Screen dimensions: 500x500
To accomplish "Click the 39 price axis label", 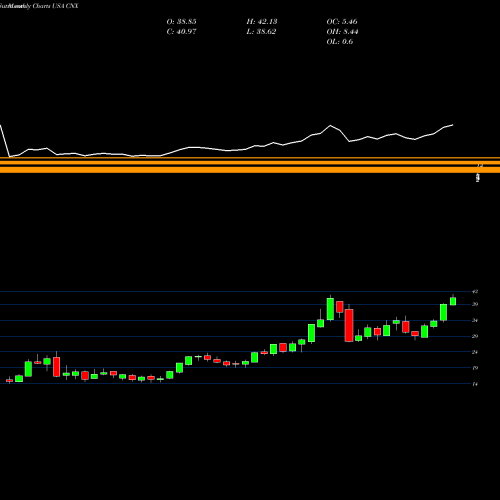I will click(475, 304).
